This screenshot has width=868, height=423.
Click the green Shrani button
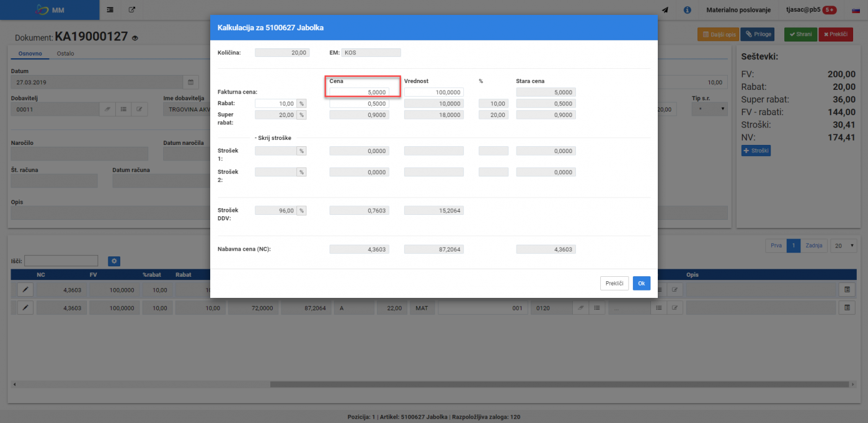click(x=800, y=35)
